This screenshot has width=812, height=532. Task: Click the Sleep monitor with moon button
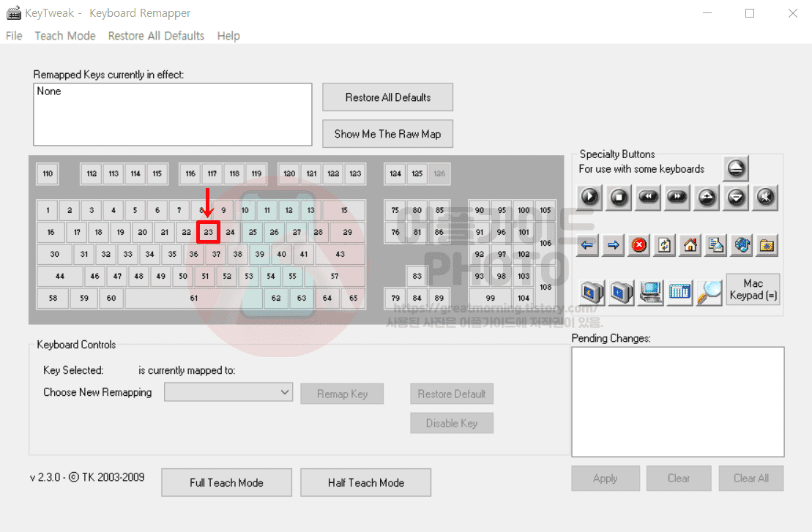(x=592, y=293)
